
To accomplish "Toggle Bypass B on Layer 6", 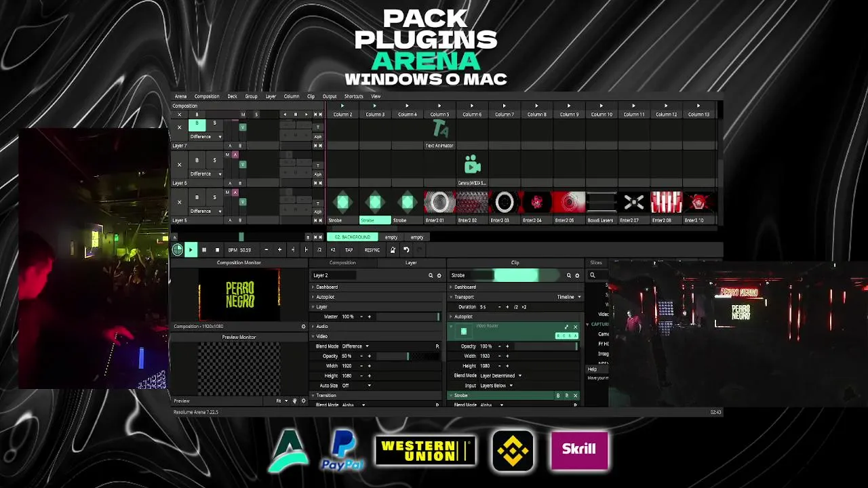I will pos(197,161).
